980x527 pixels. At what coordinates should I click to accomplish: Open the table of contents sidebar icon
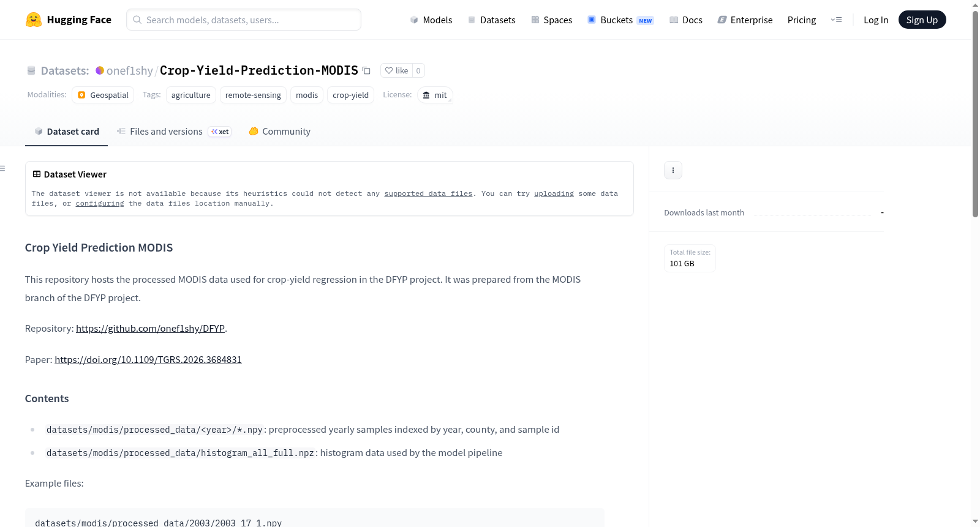pos(2,168)
